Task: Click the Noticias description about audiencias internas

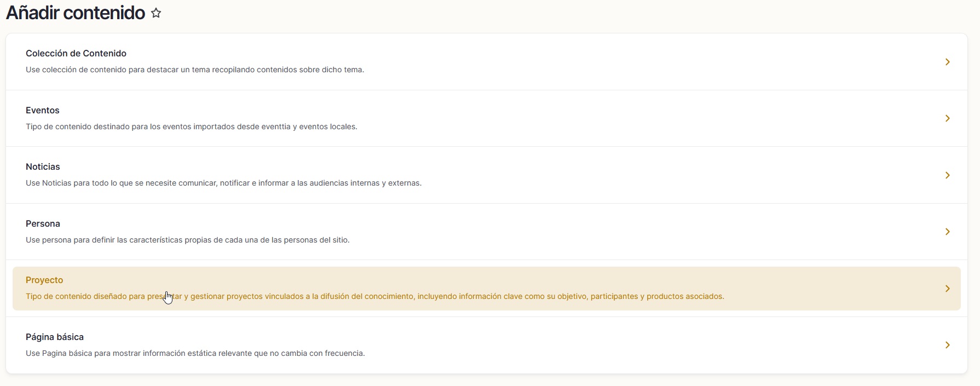Action: (x=223, y=183)
